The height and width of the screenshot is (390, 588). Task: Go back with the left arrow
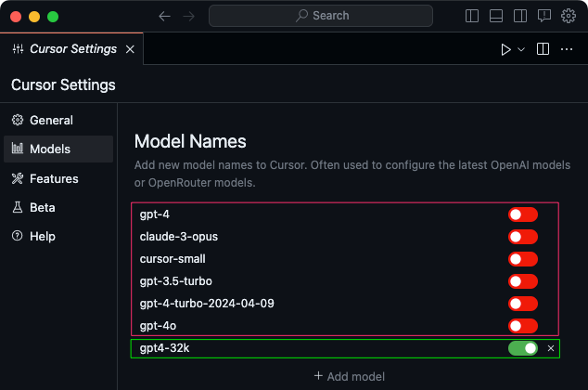pos(164,16)
